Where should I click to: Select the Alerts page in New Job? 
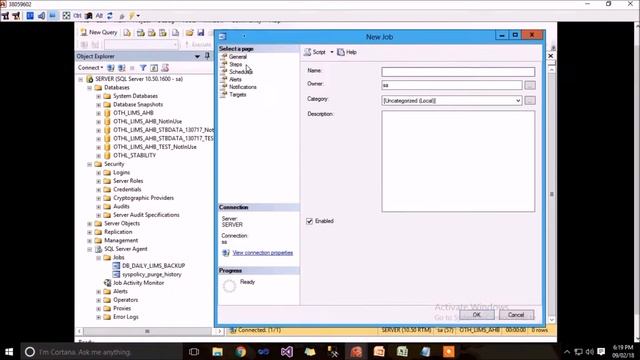point(235,80)
